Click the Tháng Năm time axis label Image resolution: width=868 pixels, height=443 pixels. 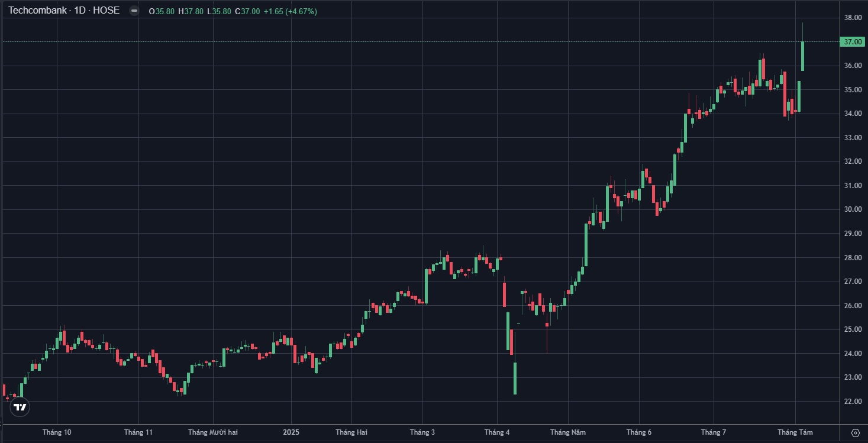click(x=567, y=432)
